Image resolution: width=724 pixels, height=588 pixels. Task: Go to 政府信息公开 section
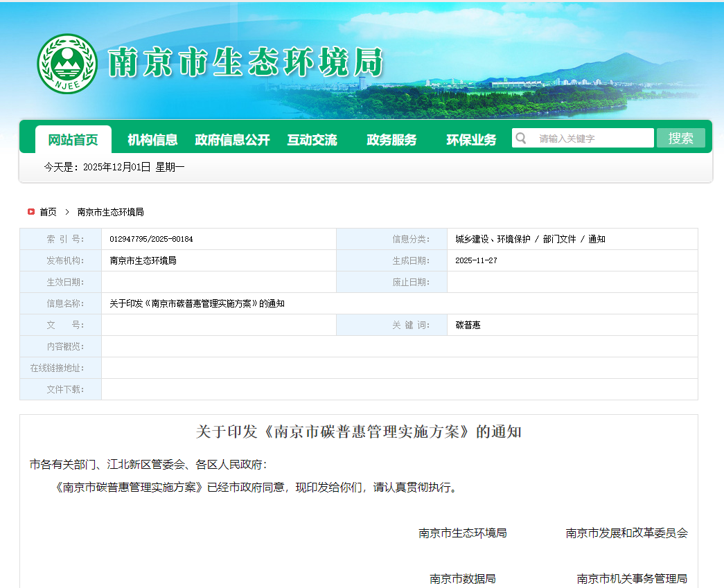[x=232, y=140]
